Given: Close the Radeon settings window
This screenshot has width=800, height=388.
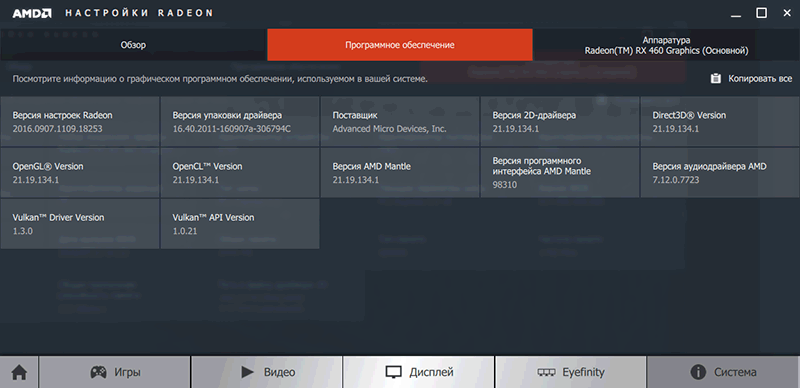Looking at the screenshot, I should [787, 13].
